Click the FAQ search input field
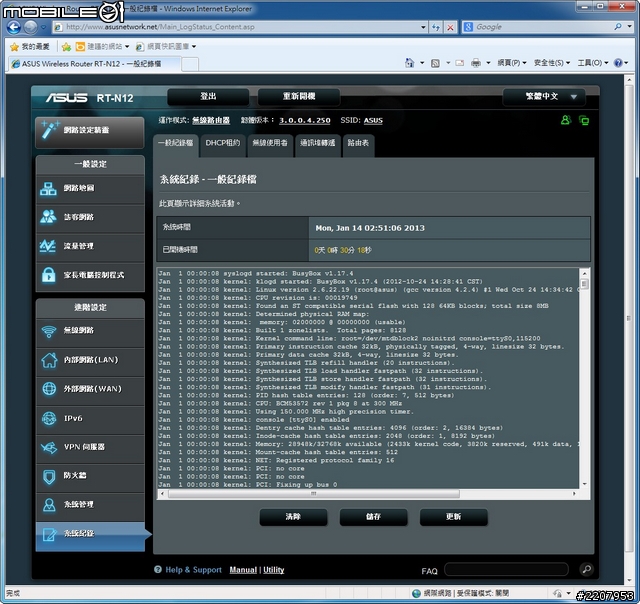 (x=506, y=569)
